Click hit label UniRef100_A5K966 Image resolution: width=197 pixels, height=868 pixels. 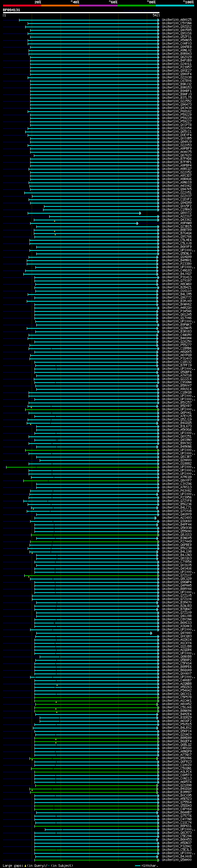coord(177,430)
